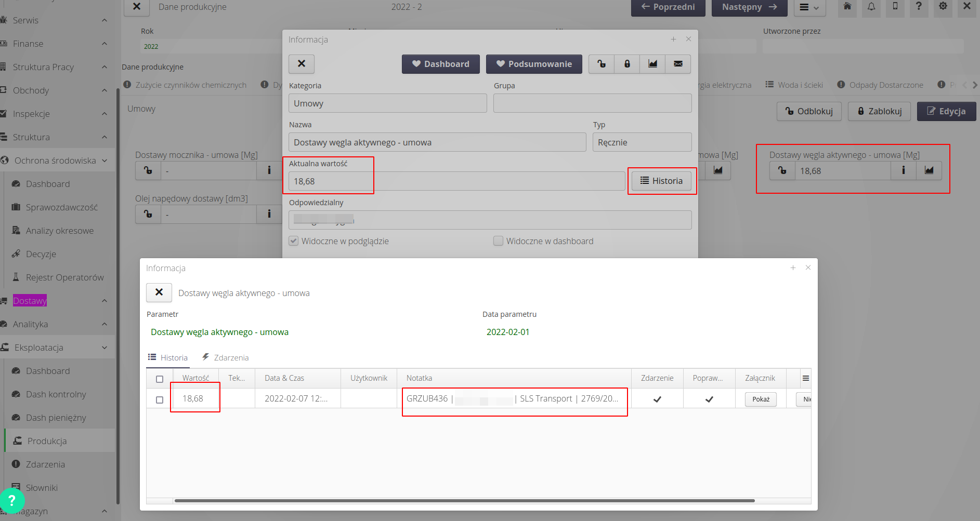
Task: Open the settings gear icon in top bar
Action: click(x=943, y=7)
